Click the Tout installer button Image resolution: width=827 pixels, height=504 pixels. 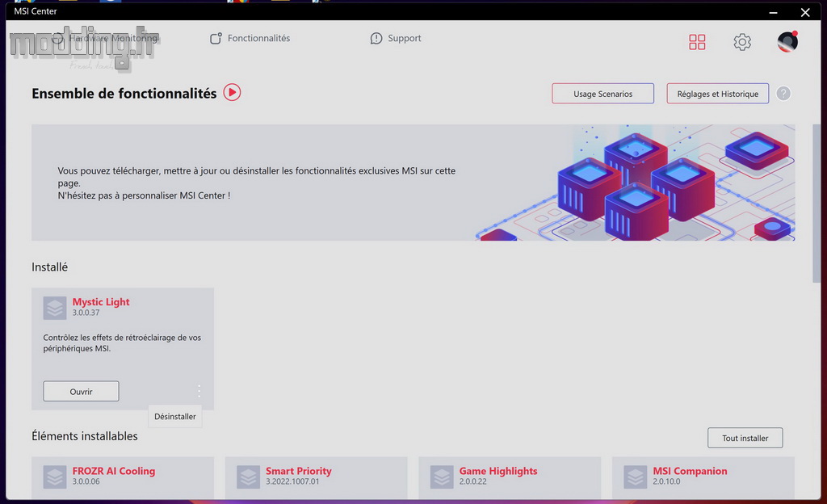pos(745,438)
